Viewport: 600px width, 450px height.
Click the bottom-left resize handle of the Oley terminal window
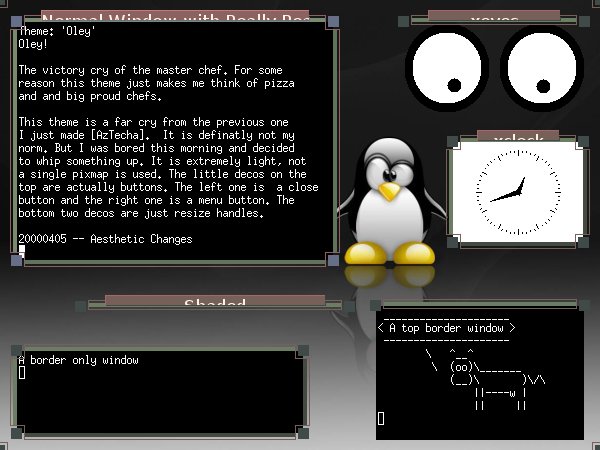pos(16,260)
